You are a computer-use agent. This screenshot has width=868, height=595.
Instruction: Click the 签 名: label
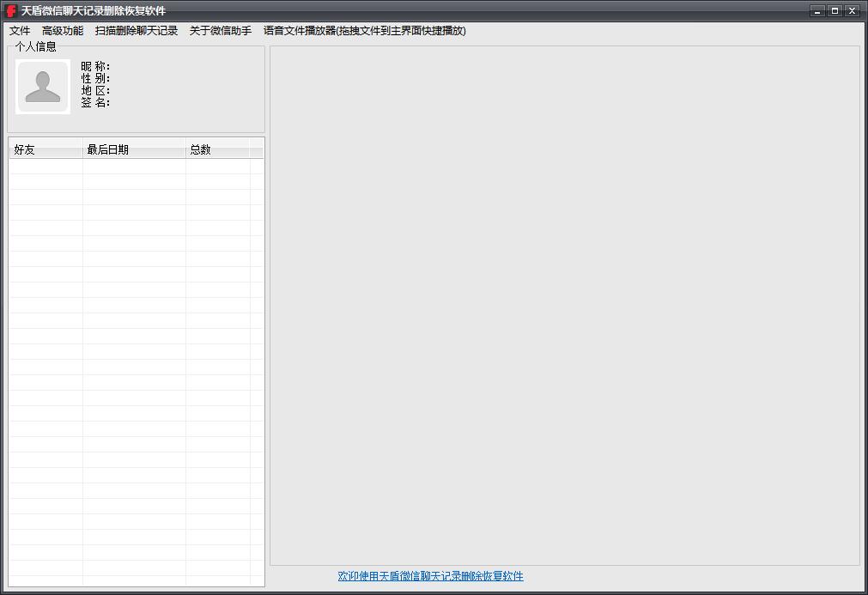click(95, 102)
